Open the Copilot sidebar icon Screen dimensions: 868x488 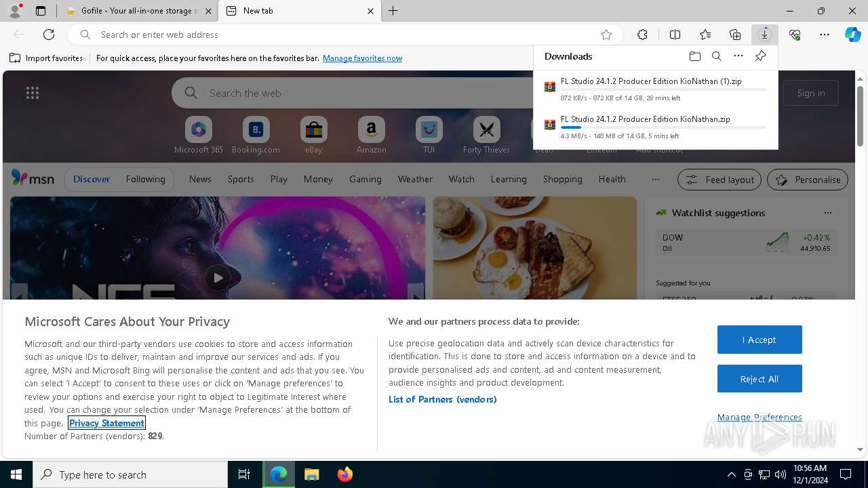click(x=852, y=35)
